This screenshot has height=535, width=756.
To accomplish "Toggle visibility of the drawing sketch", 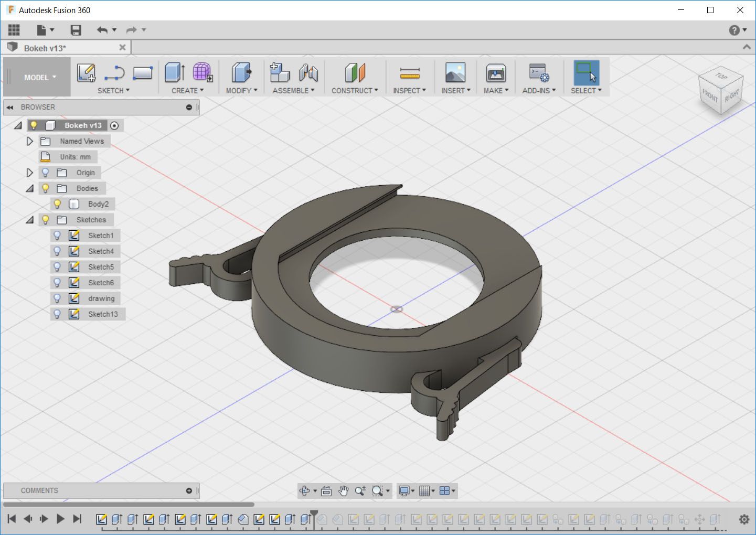I will [x=58, y=298].
